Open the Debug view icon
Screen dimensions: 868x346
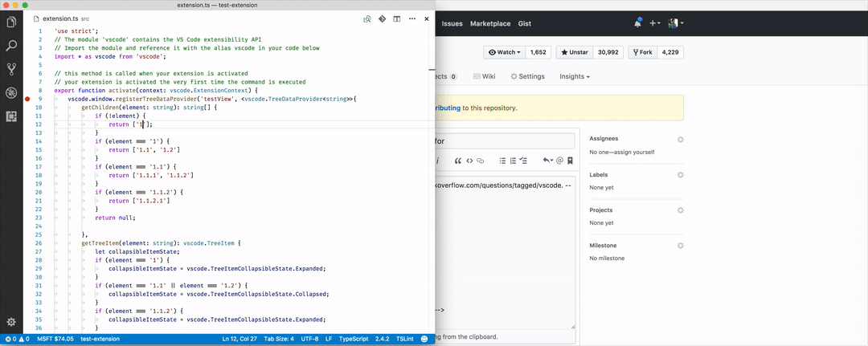click(x=11, y=93)
